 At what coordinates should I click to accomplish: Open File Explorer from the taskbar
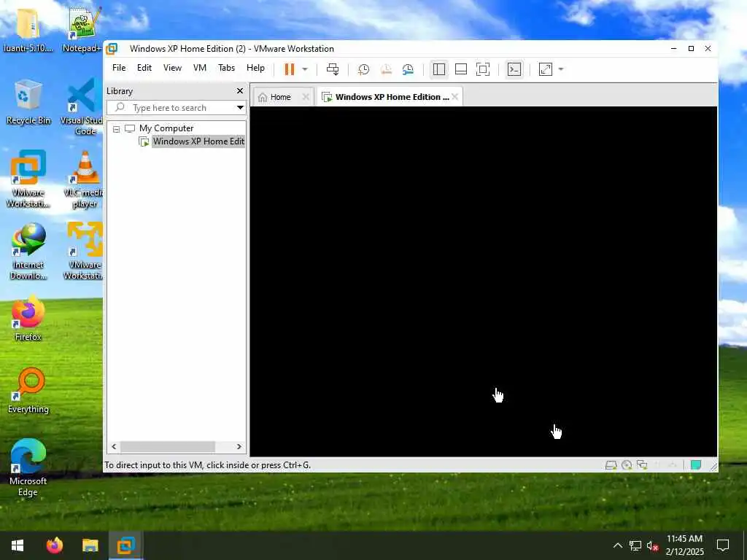point(90,545)
